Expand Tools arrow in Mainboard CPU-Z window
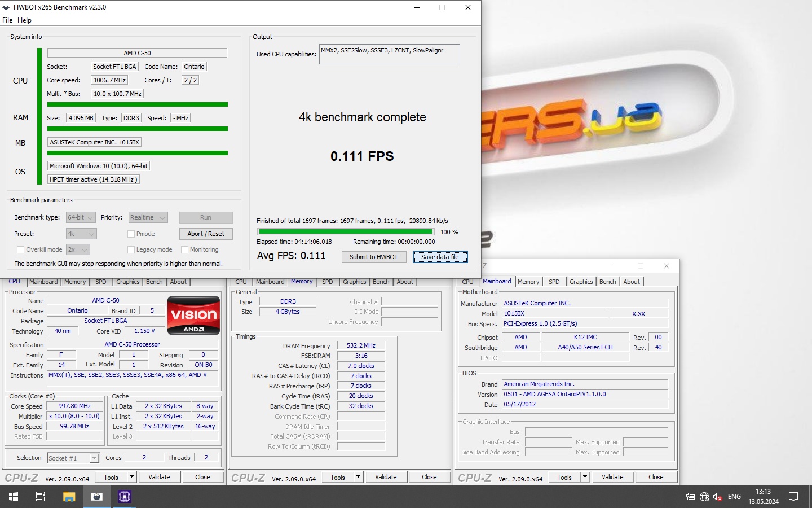The width and height of the screenshot is (812, 508). coord(585,477)
